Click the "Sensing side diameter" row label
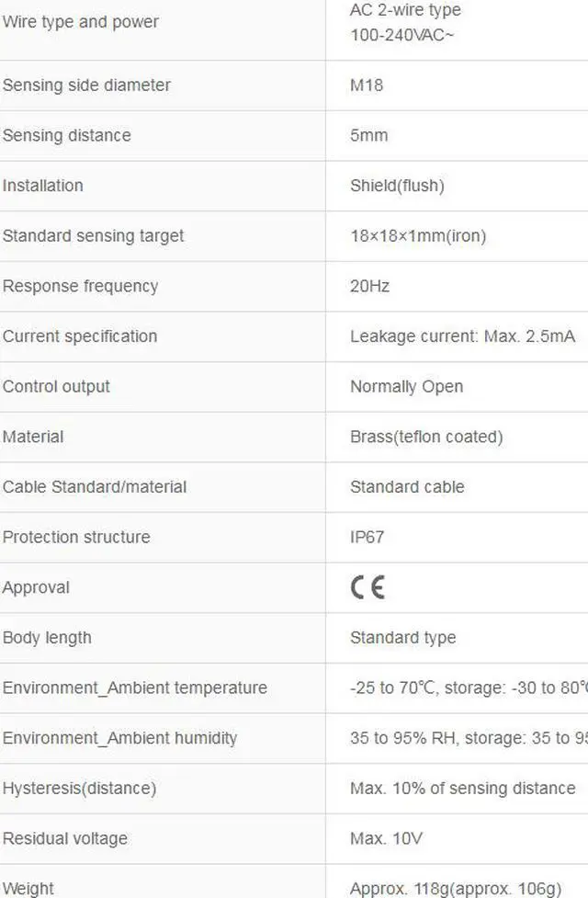The height and width of the screenshot is (898, 588). (86, 85)
